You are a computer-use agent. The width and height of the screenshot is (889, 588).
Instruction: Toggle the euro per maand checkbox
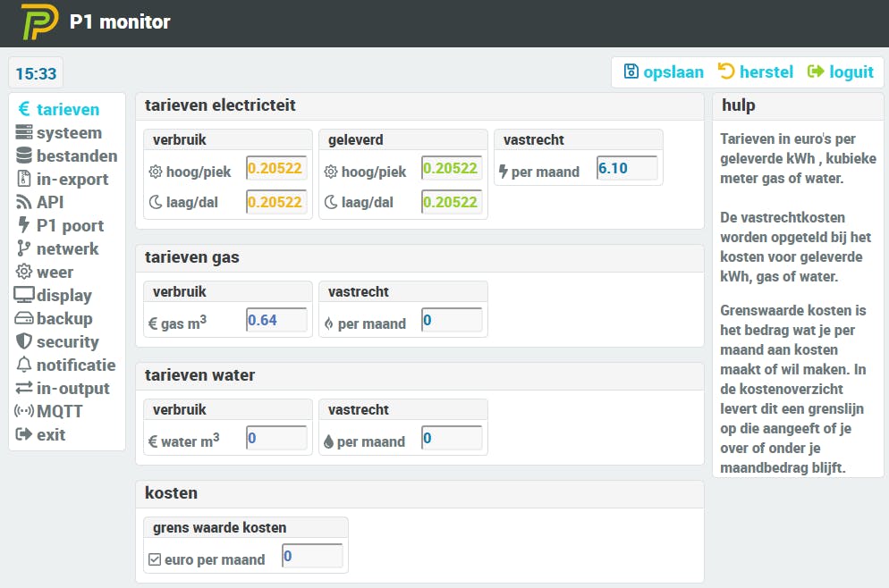(x=155, y=560)
